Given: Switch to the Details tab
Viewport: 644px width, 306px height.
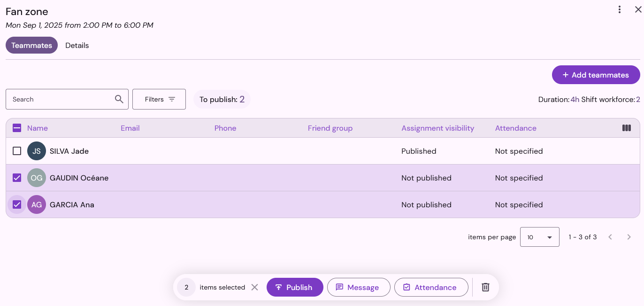Looking at the screenshot, I should [77, 45].
